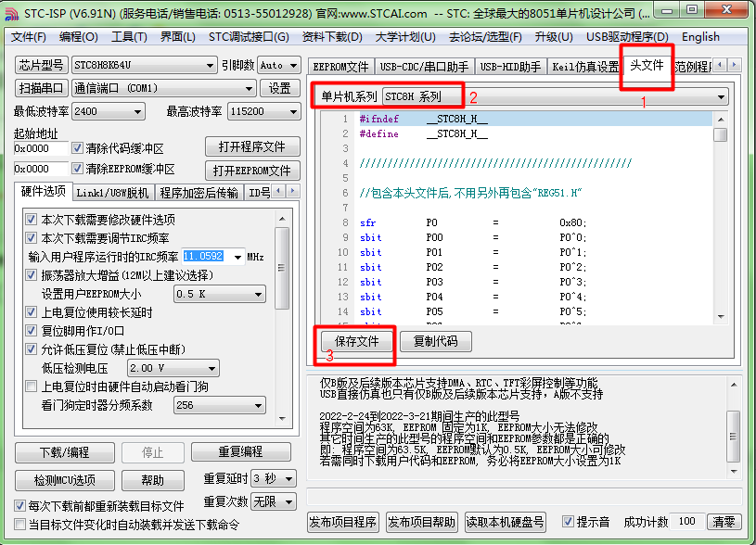Viewport: 756px width, 545px height.
Task: Click hardware options scroll-down arrow
Action: click(x=282, y=419)
